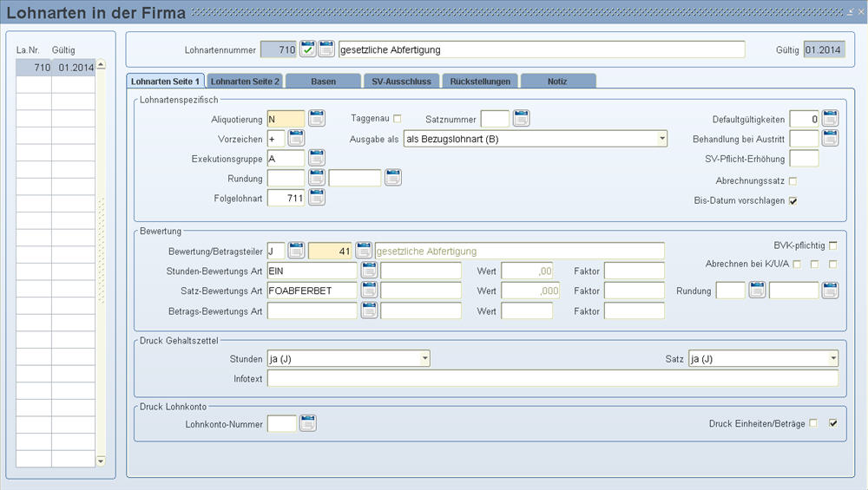
Task: Open the Satz dropdown in Druck Gehaltszettel
Action: point(833,358)
